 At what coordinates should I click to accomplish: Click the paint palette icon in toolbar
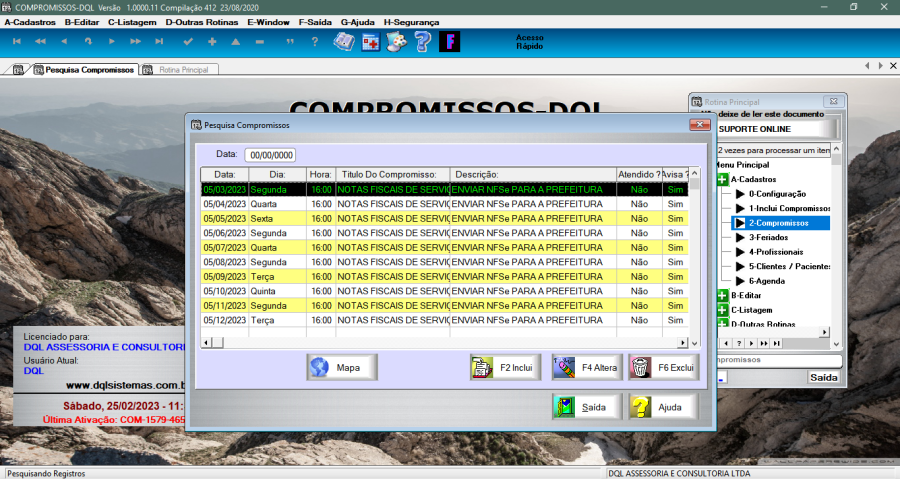tap(397, 42)
